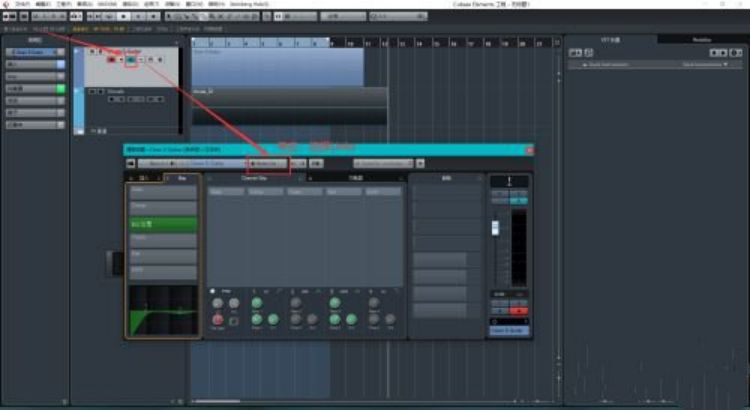This screenshot has height=410, width=750.
Task: Click the rightmost icon in VST instruments header
Action: click(x=736, y=53)
